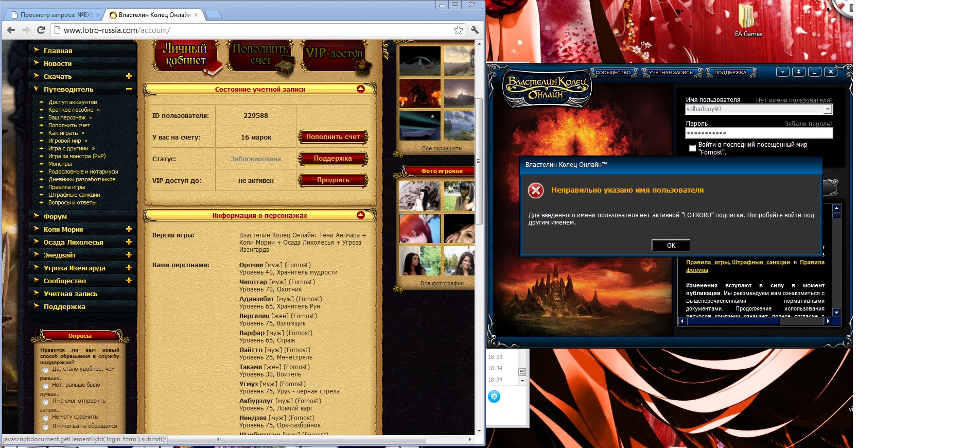Collapse the 'Информация о персонажах' panel
The image size is (980, 448).
361,215
